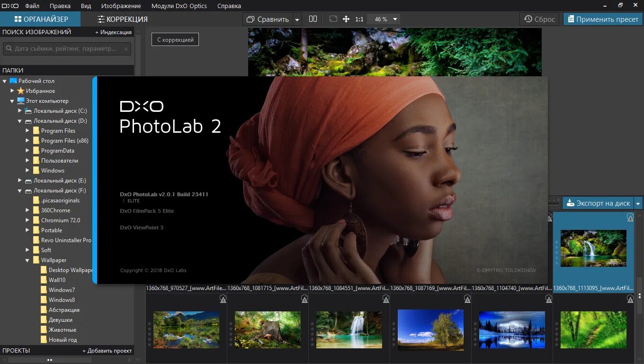This screenshot has width=644, height=364.
Task: Click the star icon next to Избранное
Action: [x=21, y=91]
